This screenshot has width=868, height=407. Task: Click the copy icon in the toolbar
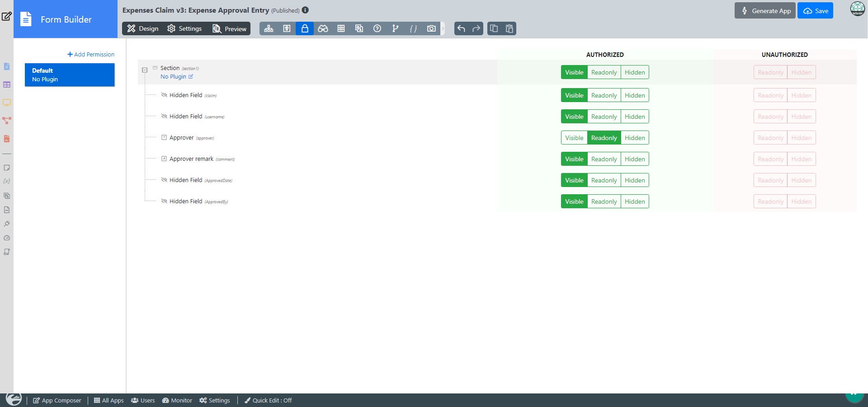494,28
